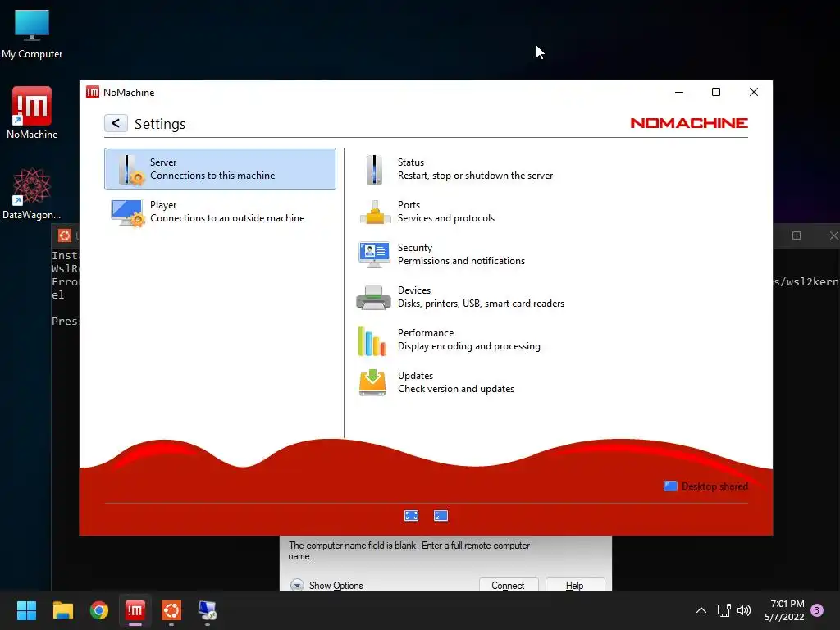The image size is (840, 630).
Task: Open the clock and date panel
Action: [x=784, y=610]
